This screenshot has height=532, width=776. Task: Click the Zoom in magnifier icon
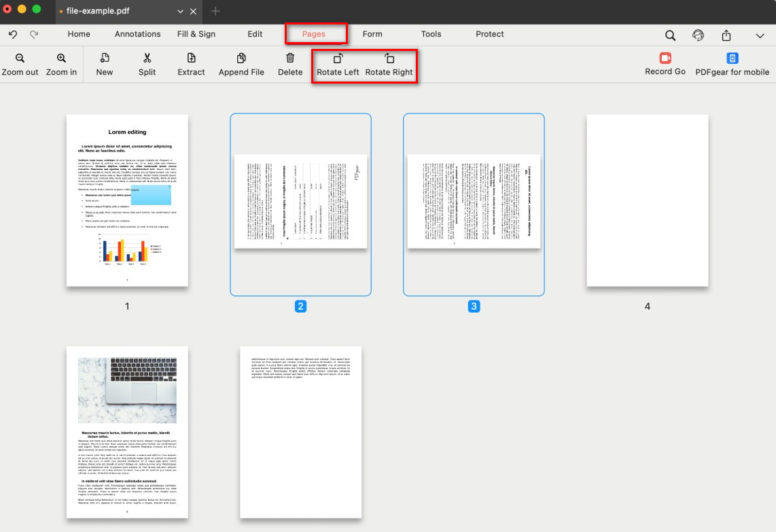61,59
